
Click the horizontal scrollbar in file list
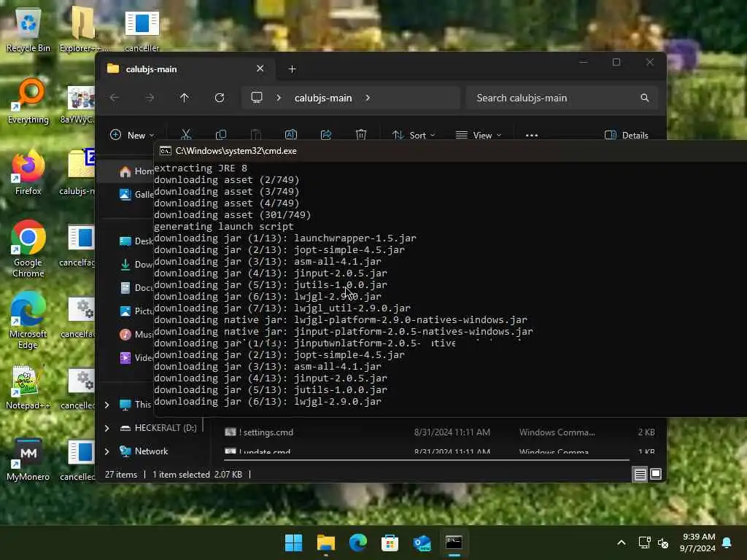point(426,460)
